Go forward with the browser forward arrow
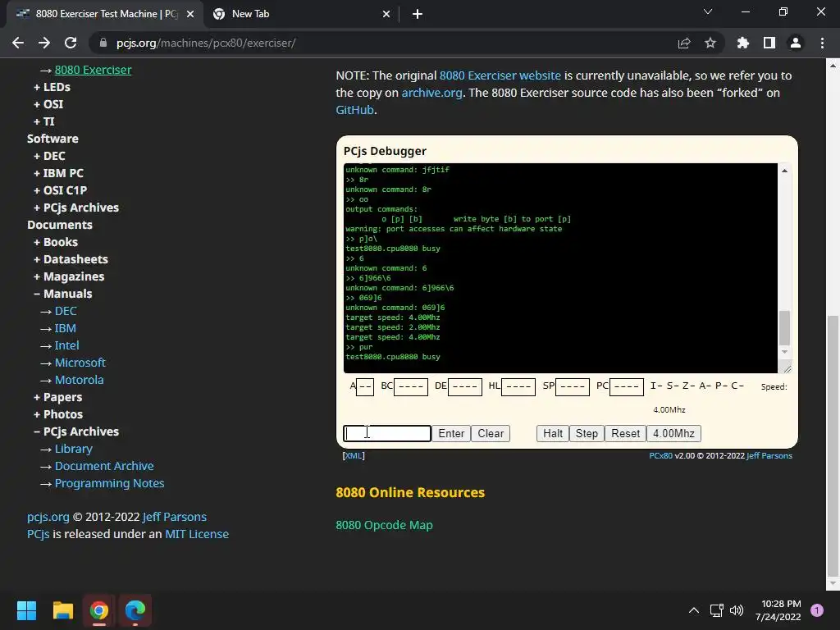The image size is (840, 630). tap(44, 43)
